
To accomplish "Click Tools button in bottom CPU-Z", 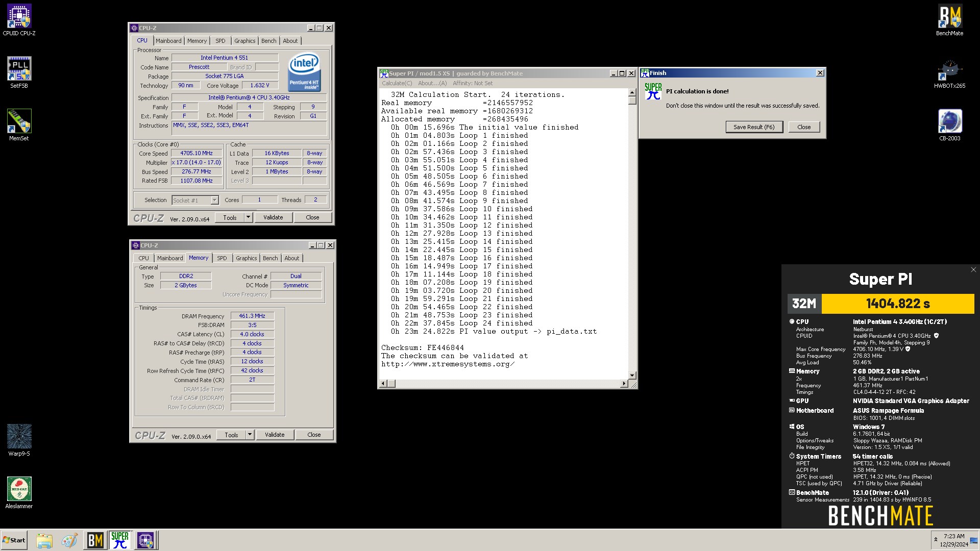I will pyautogui.click(x=231, y=435).
